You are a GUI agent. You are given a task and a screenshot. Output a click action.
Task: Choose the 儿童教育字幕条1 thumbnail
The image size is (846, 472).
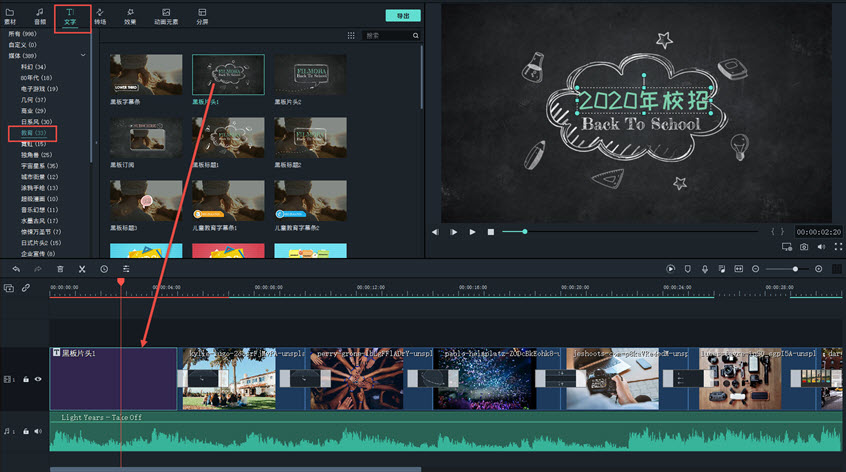pyautogui.click(x=228, y=201)
